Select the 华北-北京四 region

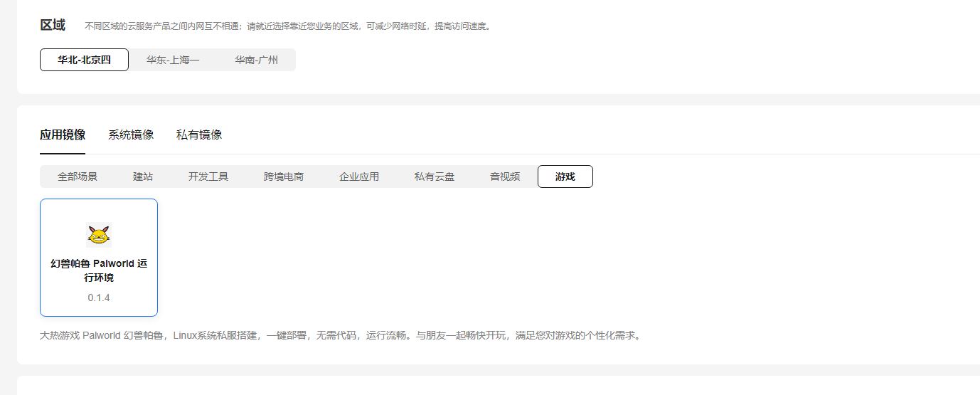coord(84,60)
